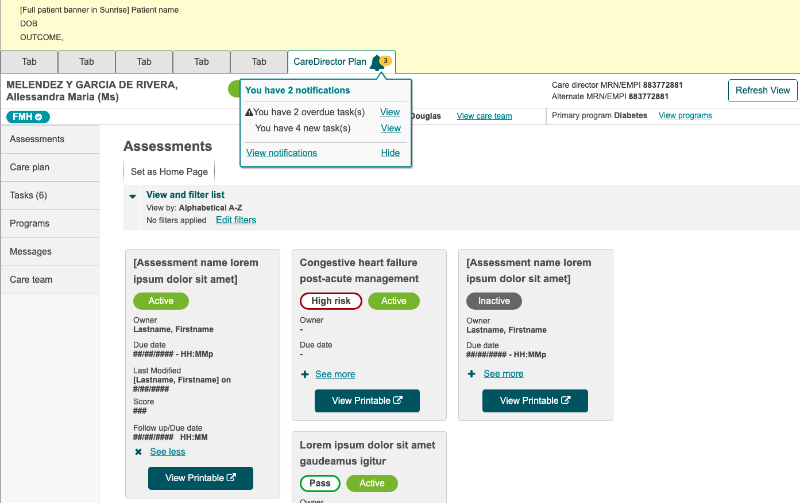Collapse the View and filter list section
This screenshot has width=800, height=503.
[132, 195]
